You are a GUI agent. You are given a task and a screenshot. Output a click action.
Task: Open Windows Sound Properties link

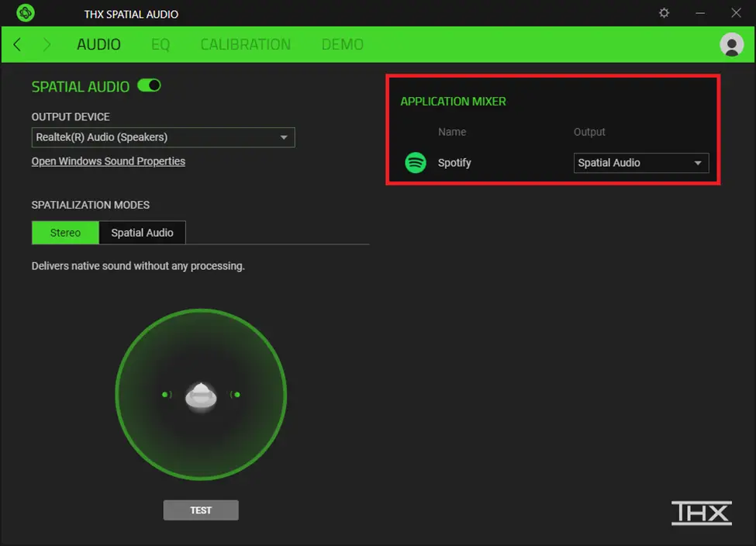(x=108, y=161)
